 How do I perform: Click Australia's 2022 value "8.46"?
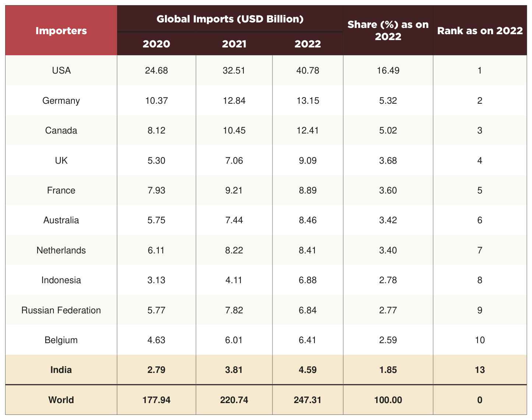pyautogui.click(x=308, y=220)
